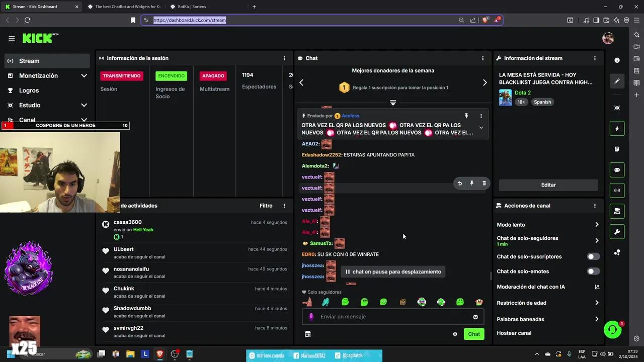
Task: Bookmark this page using the bookmark icon
Action: click(133, 20)
